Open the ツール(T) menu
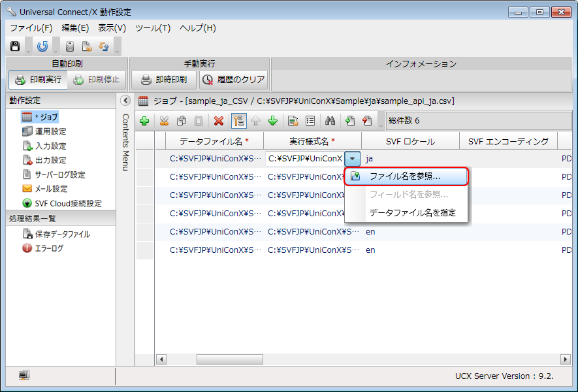 coord(153,28)
